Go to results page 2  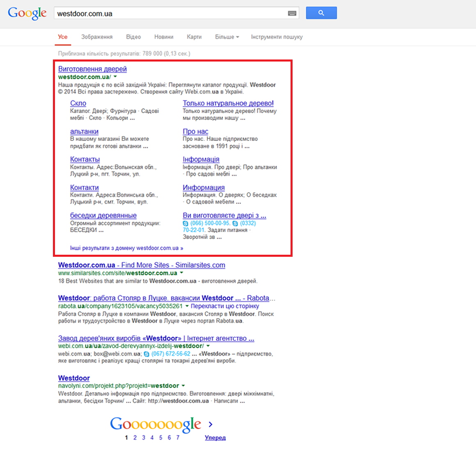pyautogui.click(x=135, y=437)
